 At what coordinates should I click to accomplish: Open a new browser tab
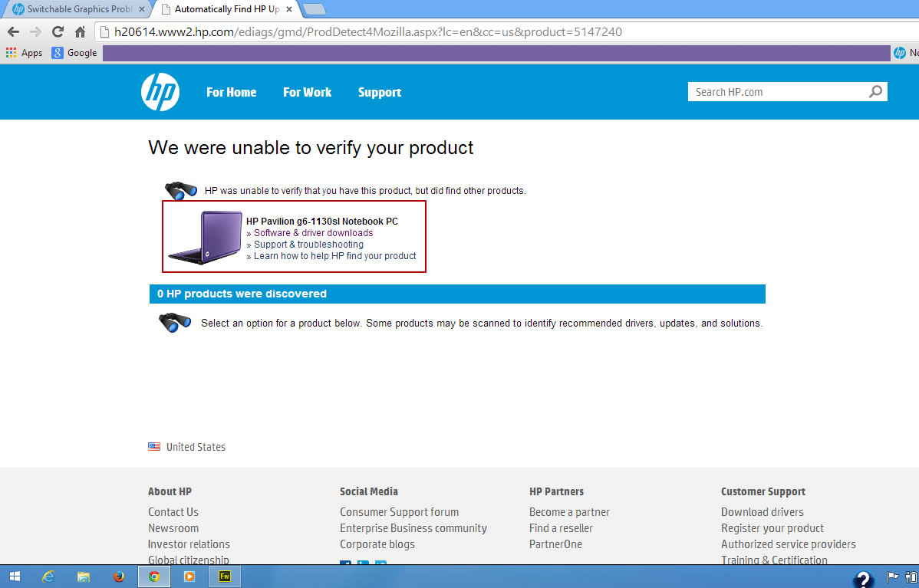tap(315, 9)
